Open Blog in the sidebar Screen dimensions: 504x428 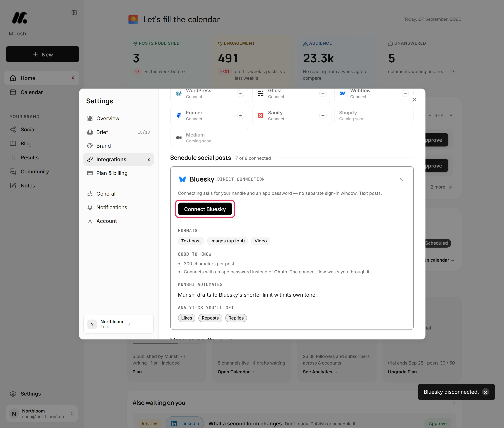42,144
